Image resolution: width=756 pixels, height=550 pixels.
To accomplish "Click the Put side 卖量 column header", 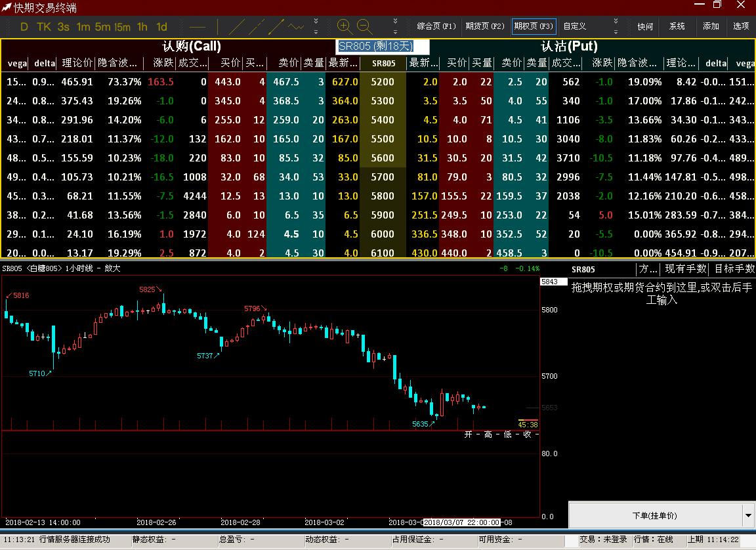I will [x=537, y=63].
